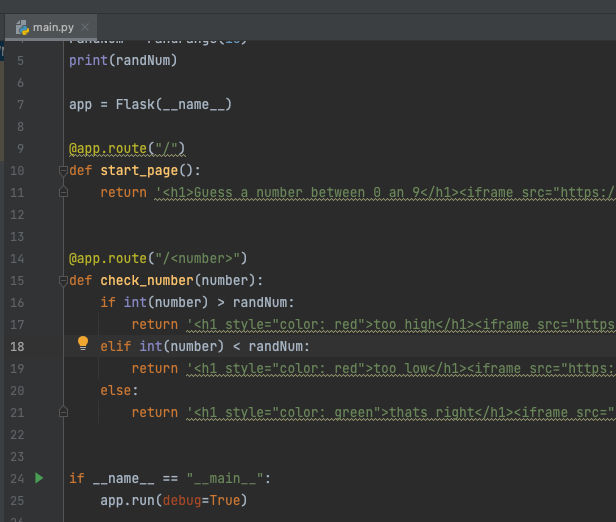Click fold end marker at line 11

click(63, 192)
